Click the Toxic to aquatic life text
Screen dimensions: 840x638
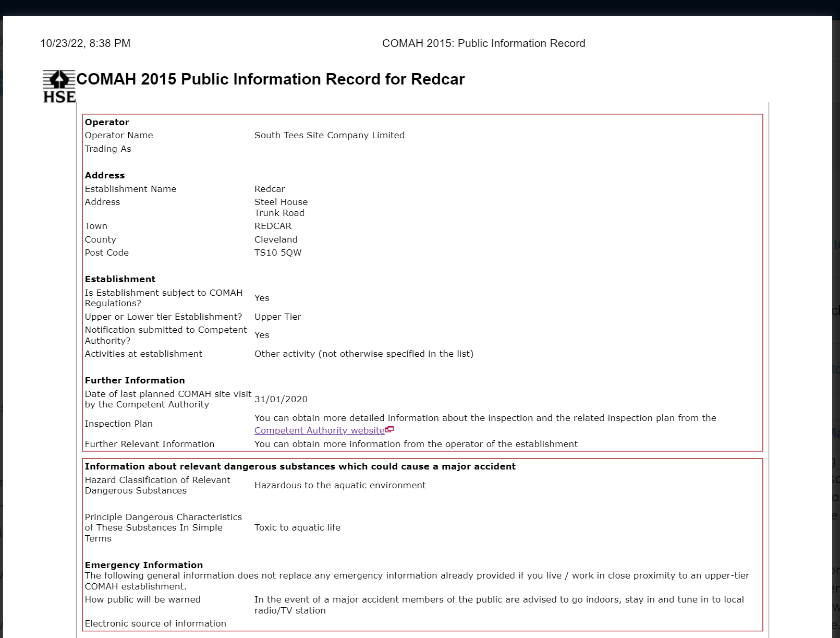[x=297, y=527]
